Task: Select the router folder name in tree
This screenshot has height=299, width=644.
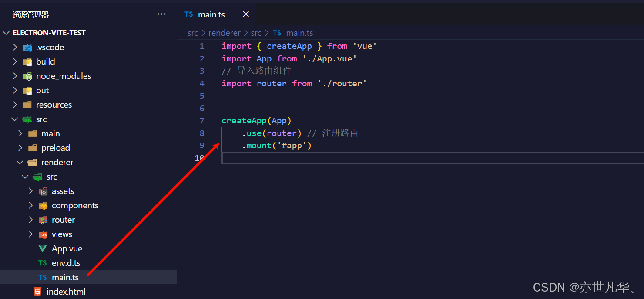Action: click(63, 220)
